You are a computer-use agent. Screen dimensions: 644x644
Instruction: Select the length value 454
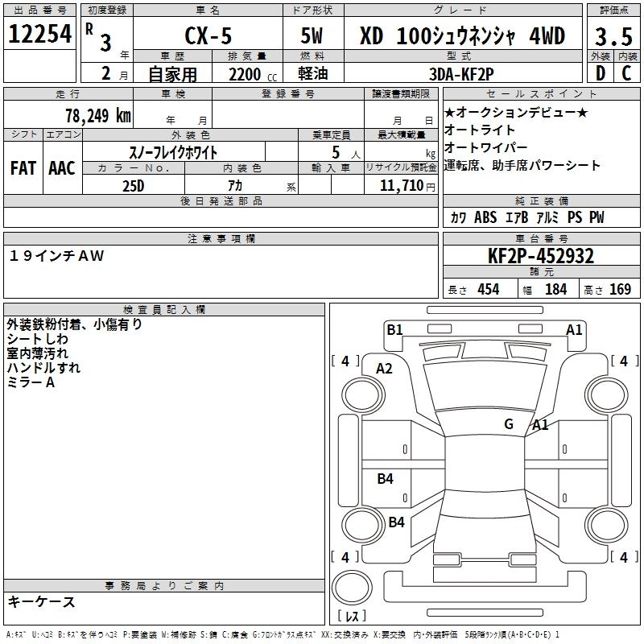489,289
